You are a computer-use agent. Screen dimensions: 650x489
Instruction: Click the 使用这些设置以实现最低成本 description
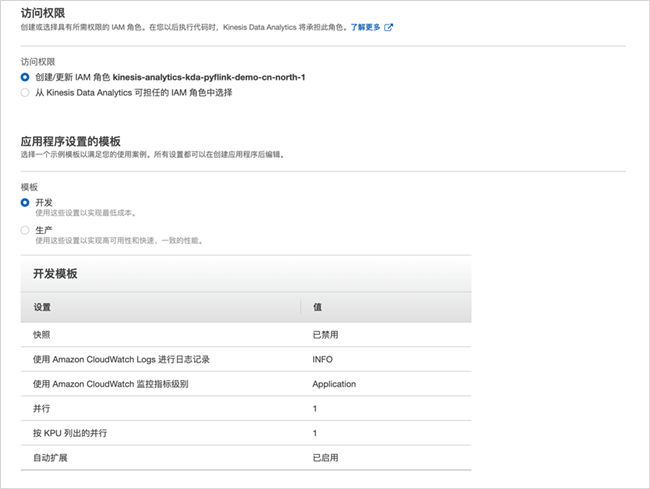tap(85, 213)
